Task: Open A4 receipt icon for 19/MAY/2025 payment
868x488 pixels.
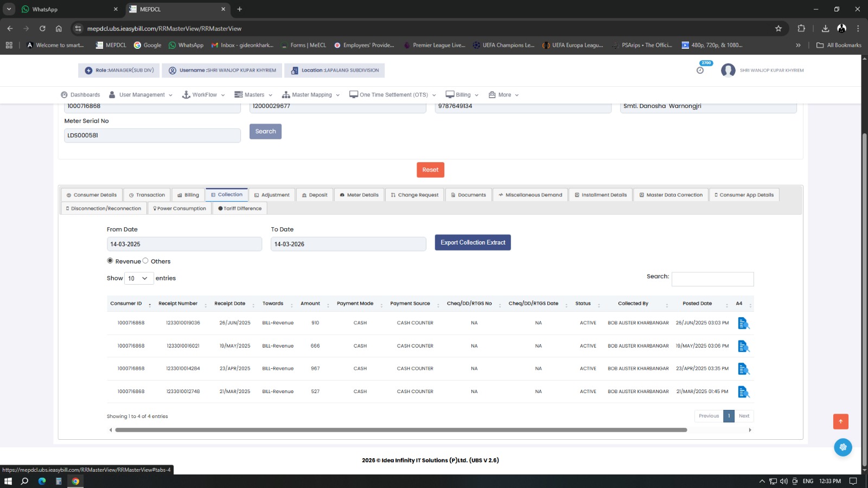Action: point(743,346)
